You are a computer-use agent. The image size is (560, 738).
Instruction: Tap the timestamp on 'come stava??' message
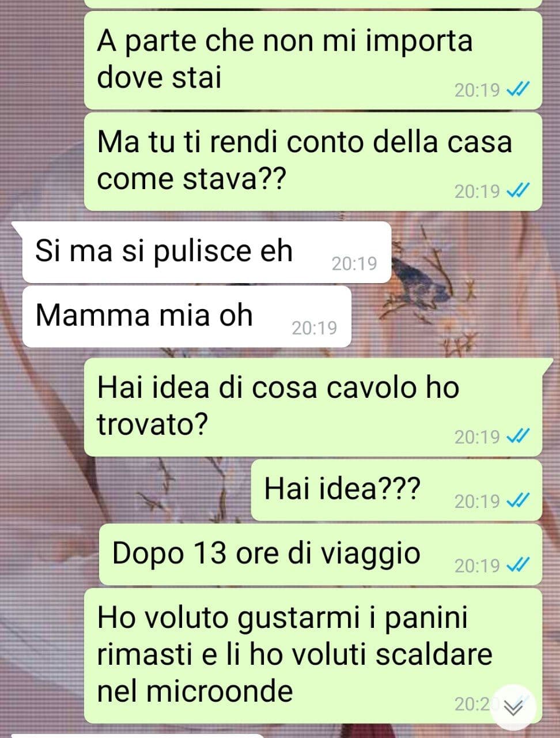point(477,191)
